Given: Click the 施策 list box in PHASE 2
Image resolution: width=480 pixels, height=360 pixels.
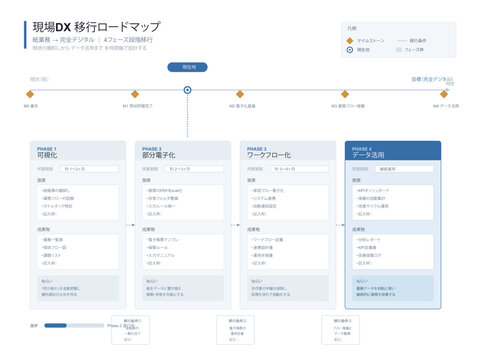Looking at the screenshot, I should tap(183, 202).
